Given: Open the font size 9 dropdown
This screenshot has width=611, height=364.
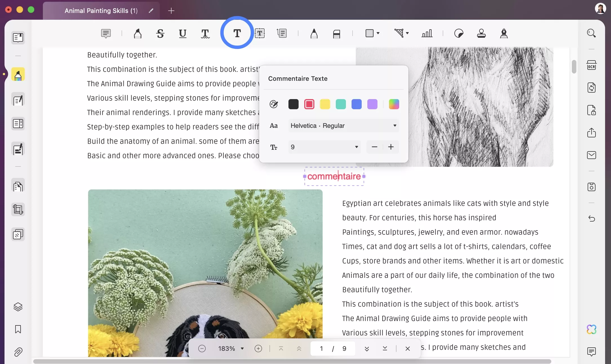Looking at the screenshot, I should click(324, 147).
